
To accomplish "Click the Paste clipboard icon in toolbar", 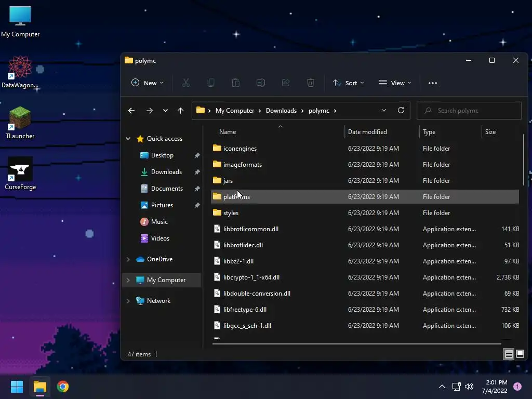I will [x=236, y=83].
